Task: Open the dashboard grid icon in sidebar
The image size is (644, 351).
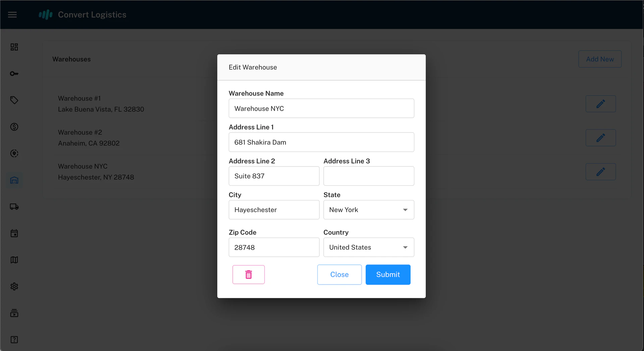Action: (14, 47)
